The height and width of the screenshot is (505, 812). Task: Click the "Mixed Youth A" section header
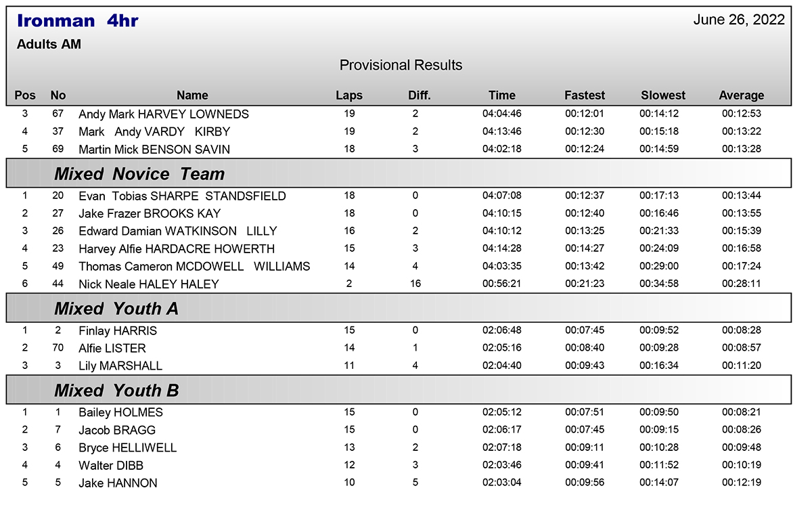116,309
